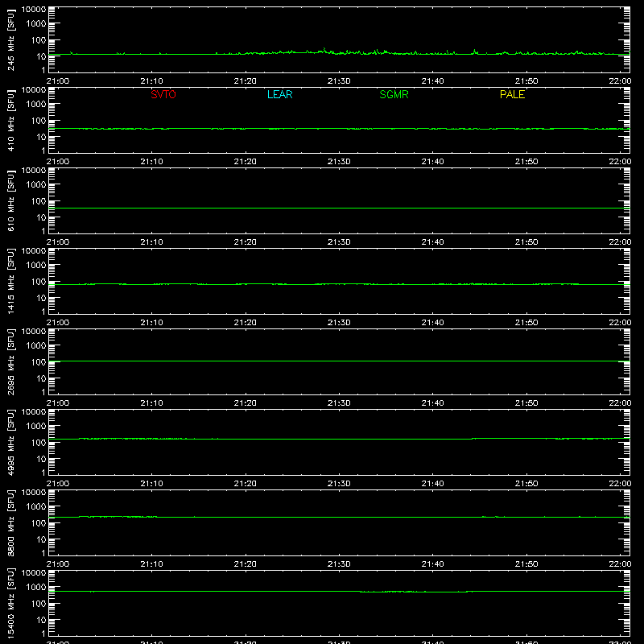Click the noisy green trace in the 245 MHz plot
The image size is (644, 644).
pyautogui.click(x=339, y=53)
